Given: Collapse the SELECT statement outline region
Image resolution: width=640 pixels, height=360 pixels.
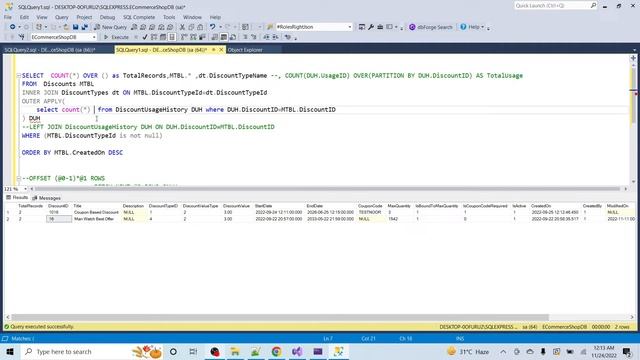Looking at the screenshot, I should tap(18, 76).
